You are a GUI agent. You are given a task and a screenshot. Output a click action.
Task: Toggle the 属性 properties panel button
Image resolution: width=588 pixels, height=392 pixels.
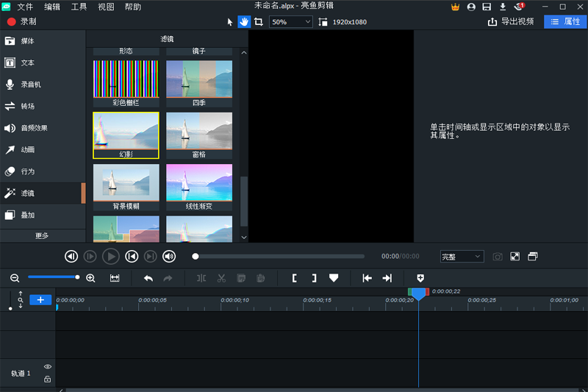tap(565, 22)
